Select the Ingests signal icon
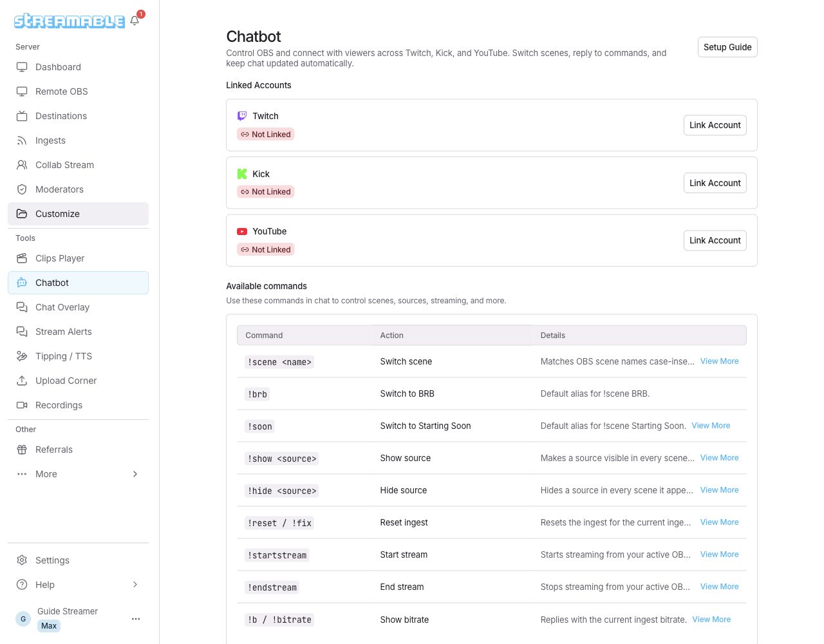Image resolution: width=824 pixels, height=644 pixels. [22, 140]
